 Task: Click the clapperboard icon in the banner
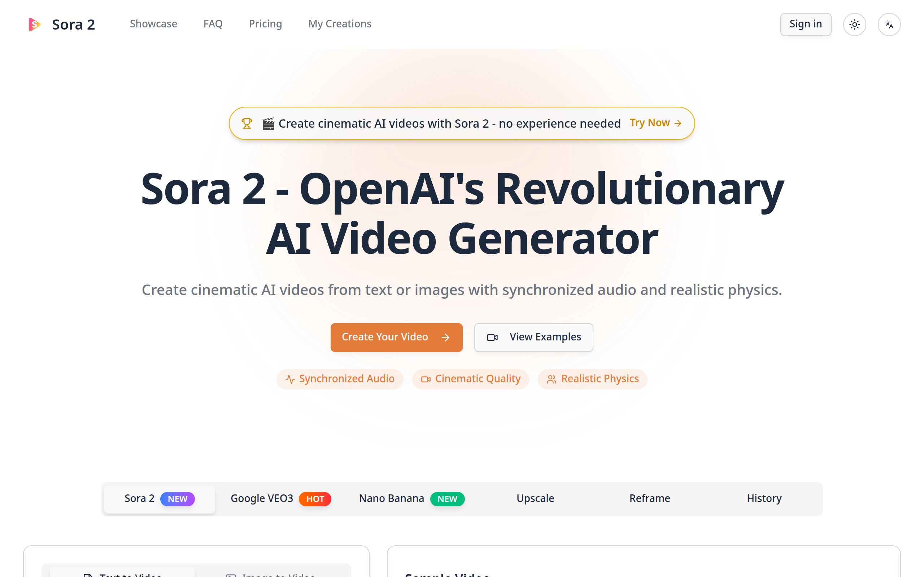[269, 124]
